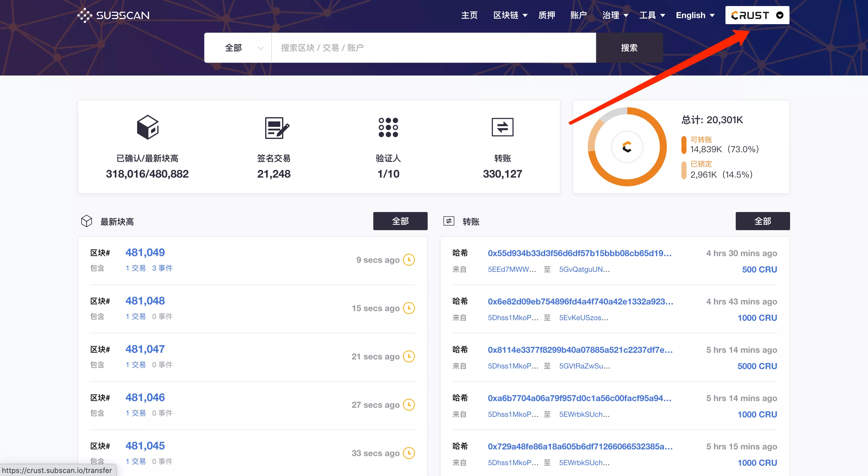This screenshot has height=476, width=868.
Task: Open recipient address 5GvQatguUN...
Action: pos(584,269)
